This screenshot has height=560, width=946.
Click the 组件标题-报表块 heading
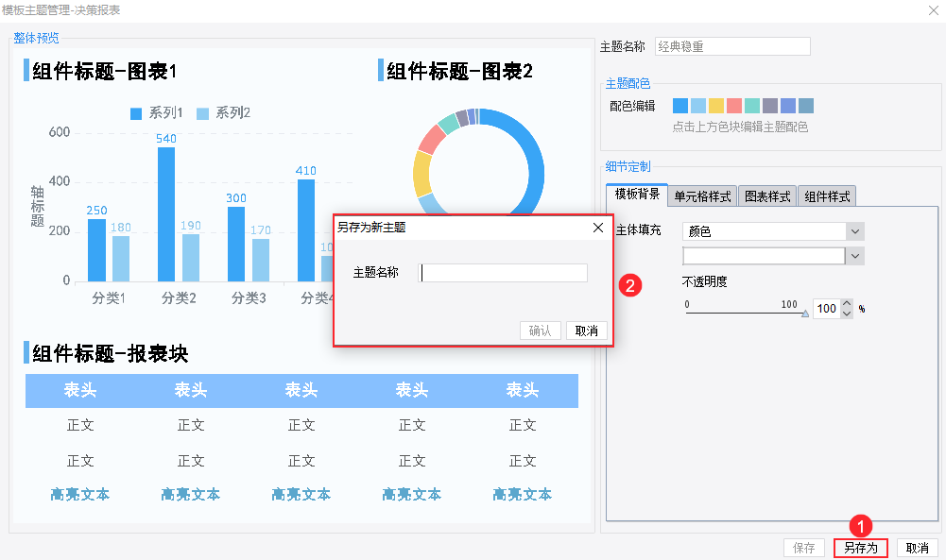(x=111, y=353)
